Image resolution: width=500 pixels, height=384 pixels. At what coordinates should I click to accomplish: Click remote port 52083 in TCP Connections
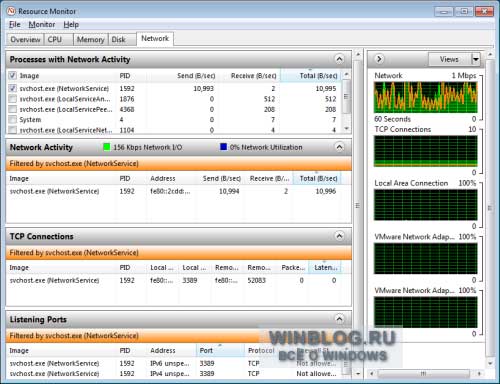[x=256, y=280]
